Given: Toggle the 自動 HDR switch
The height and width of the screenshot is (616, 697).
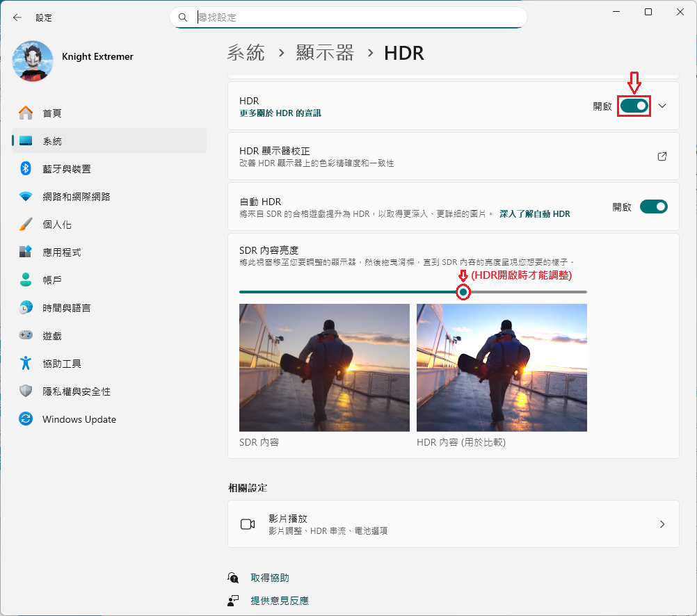Looking at the screenshot, I should [x=653, y=206].
